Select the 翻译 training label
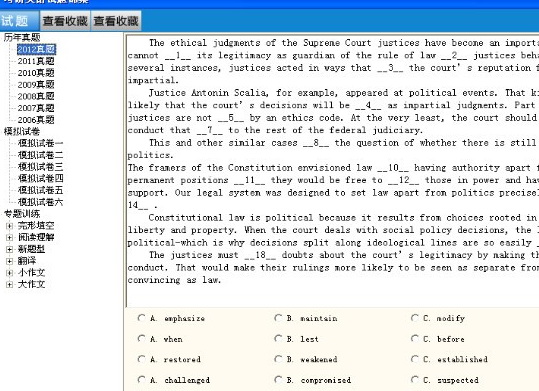 click(27, 261)
